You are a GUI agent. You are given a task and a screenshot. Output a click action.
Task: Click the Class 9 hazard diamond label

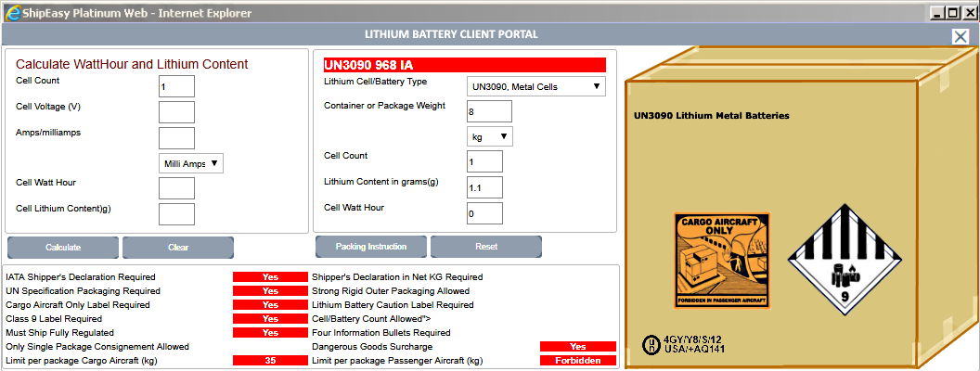point(845,259)
